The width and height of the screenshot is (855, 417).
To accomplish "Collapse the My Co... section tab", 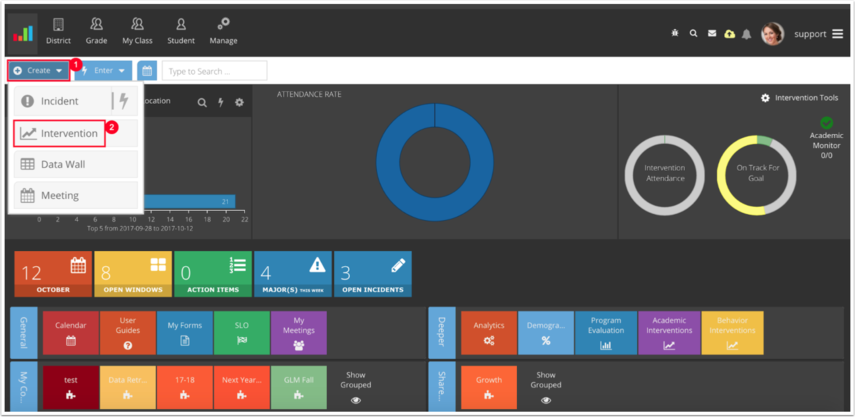I will coord(24,386).
